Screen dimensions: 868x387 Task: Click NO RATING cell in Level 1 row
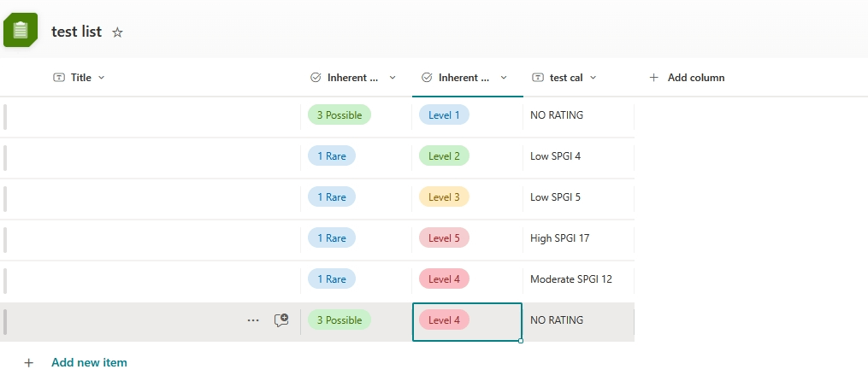578,115
